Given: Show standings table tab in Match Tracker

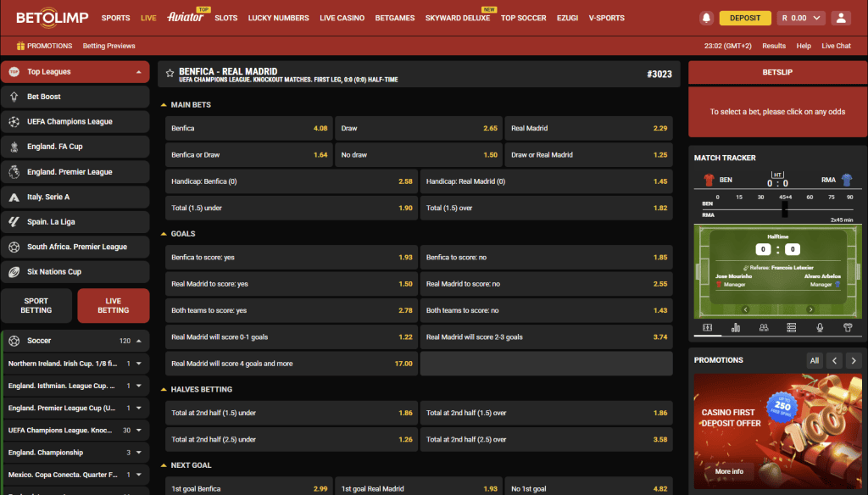Looking at the screenshot, I should point(792,328).
